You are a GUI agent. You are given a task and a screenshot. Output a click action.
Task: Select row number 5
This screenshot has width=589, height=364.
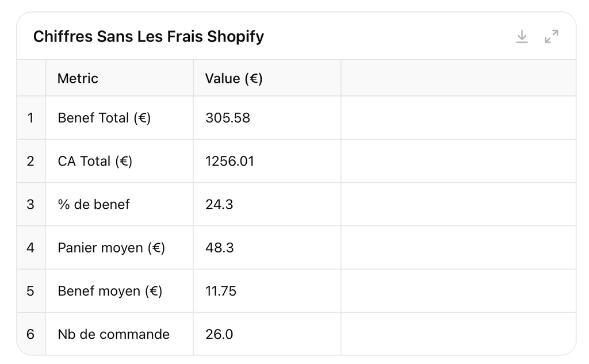point(30,291)
